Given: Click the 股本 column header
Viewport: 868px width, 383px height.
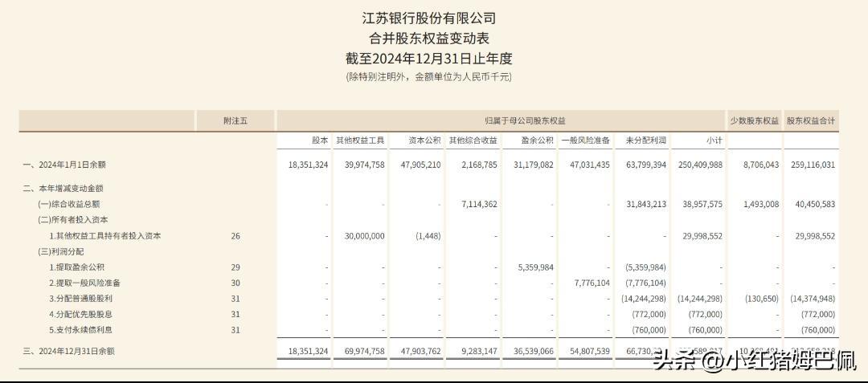Looking at the screenshot, I should click(320, 141).
